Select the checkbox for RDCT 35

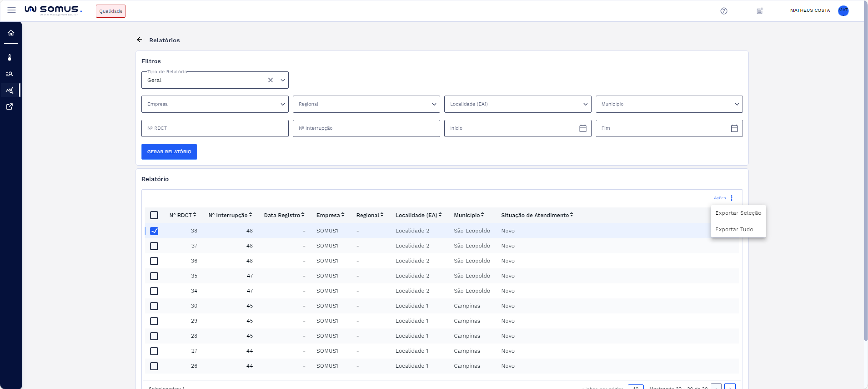click(x=154, y=276)
